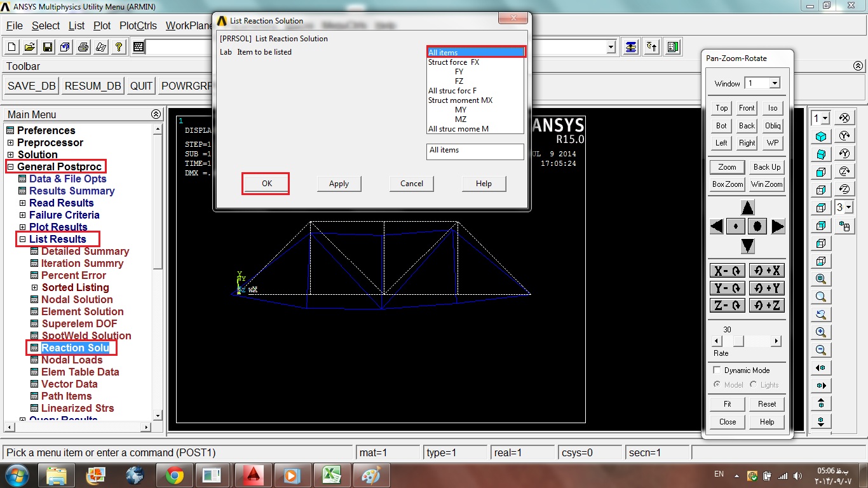
Task: Open the WorkPlane menu
Action: (189, 25)
